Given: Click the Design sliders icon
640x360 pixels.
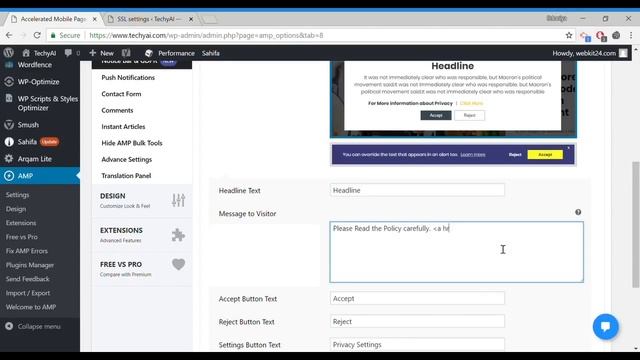Looking at the screenshot, I should point(178,200).
